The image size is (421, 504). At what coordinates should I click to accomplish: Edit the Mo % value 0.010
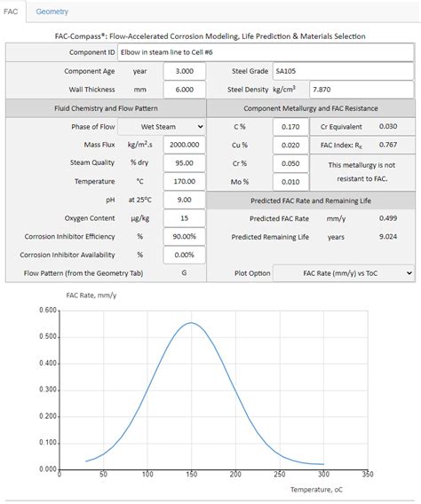coord(290,182)
